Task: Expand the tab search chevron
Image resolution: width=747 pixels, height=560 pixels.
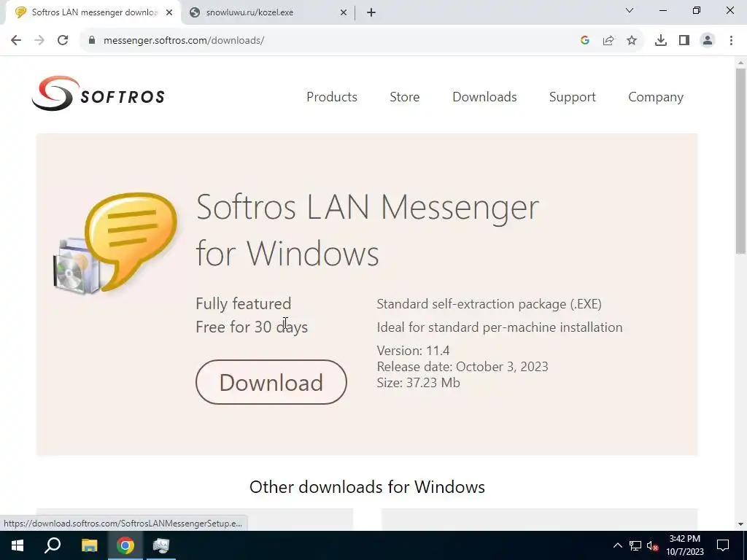Action: point(630,10)
